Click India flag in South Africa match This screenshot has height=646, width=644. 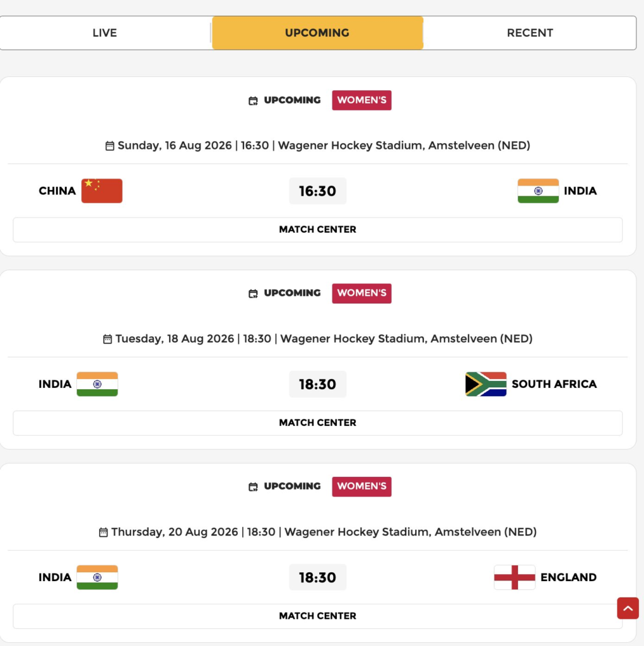pyautogui.click(x=97, y=384)
